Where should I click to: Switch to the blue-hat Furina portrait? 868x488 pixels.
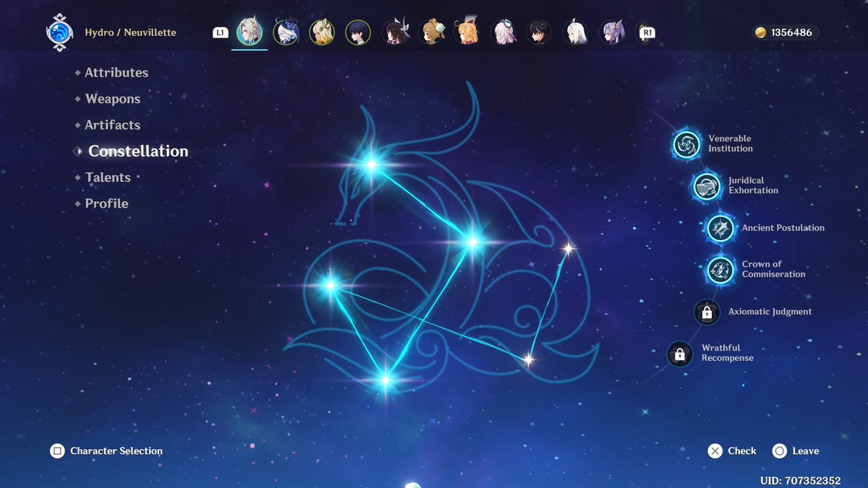pyautogui.click(x=286, y=32)
